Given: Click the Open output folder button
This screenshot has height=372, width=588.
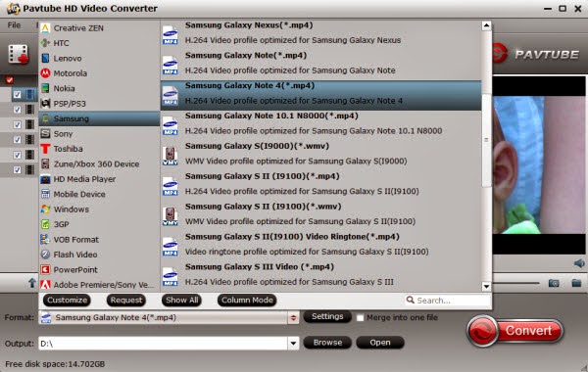Looking at the screenshot, I should tap(380, 343).
